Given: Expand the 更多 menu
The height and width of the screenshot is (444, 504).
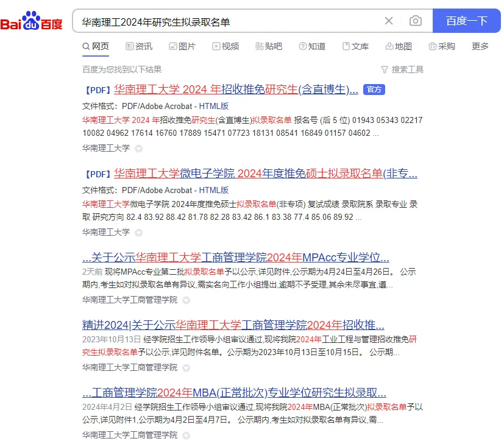Looking at the screenshot, I should click(x=480, y=46).
